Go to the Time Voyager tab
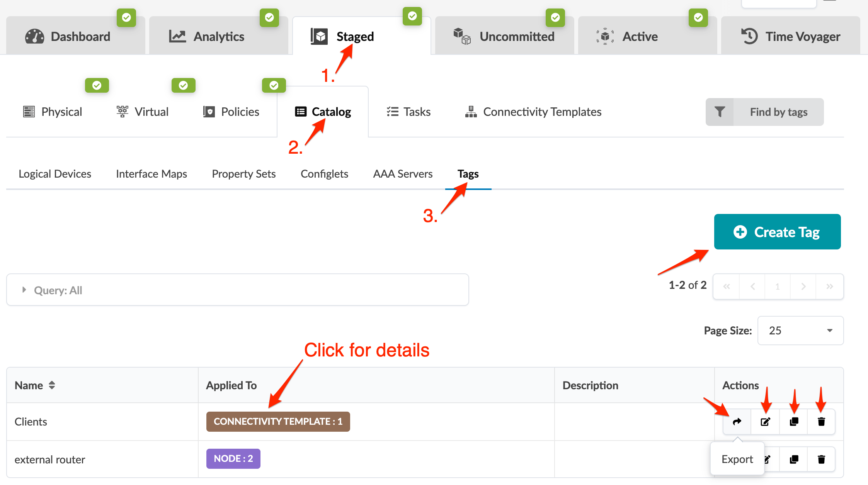This screenshot has height=485, width=868. click(791, 36)
